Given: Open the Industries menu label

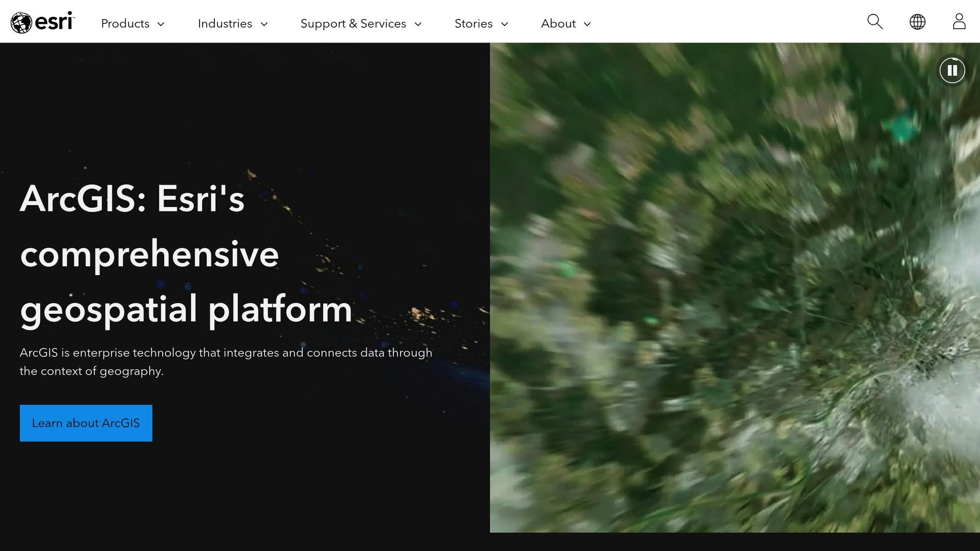Looking at the screenshot, I should [x=225, y=23].
